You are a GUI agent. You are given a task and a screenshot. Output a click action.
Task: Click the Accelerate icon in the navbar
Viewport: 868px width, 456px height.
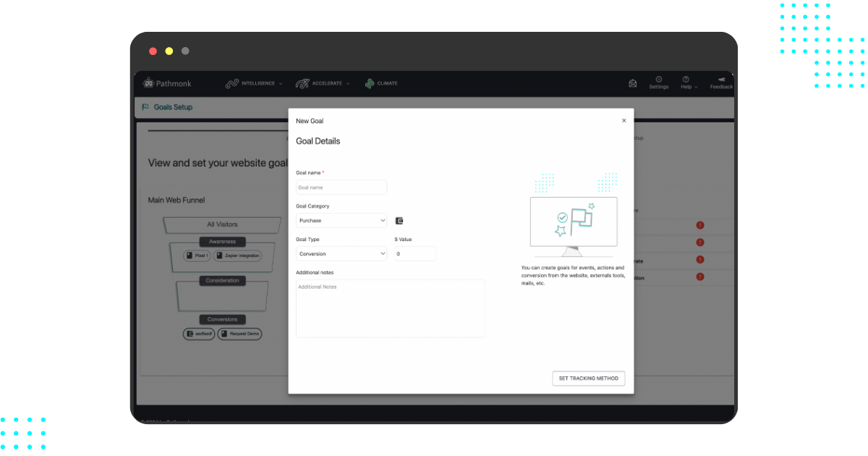tap(302, 83)
